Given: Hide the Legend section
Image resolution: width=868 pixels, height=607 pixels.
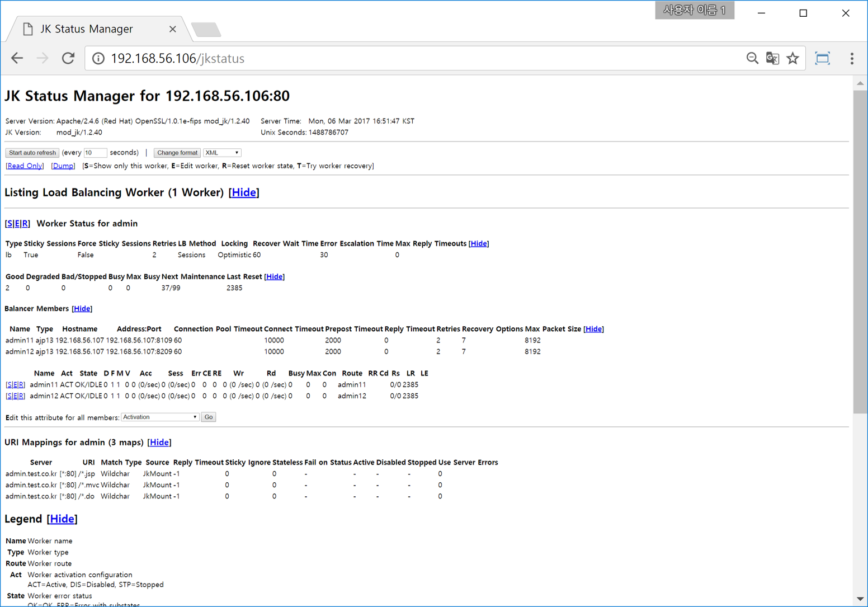Looking at the screenshot, I should click(62, 519).
